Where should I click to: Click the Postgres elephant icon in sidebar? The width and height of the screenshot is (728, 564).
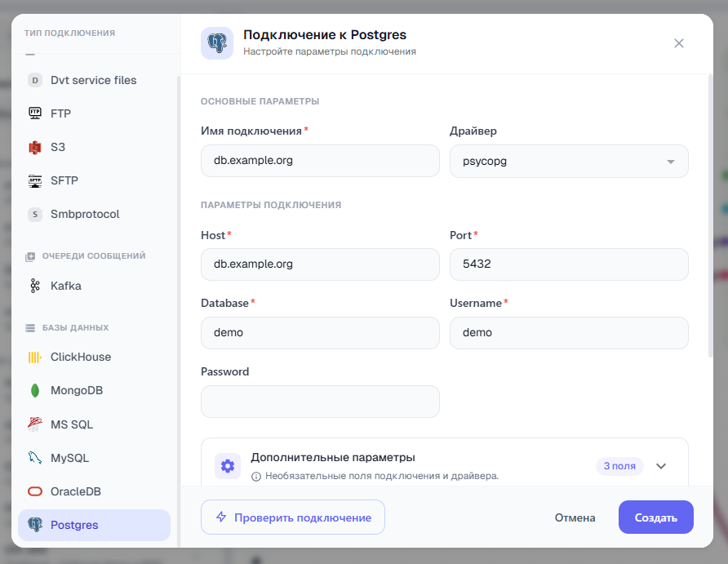coord(35,525)
